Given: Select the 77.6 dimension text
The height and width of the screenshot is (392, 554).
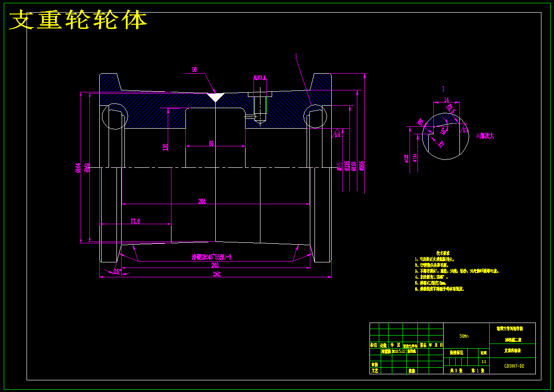Looking at the screenshot, I should pyautogui.click(x=135, y=221).
